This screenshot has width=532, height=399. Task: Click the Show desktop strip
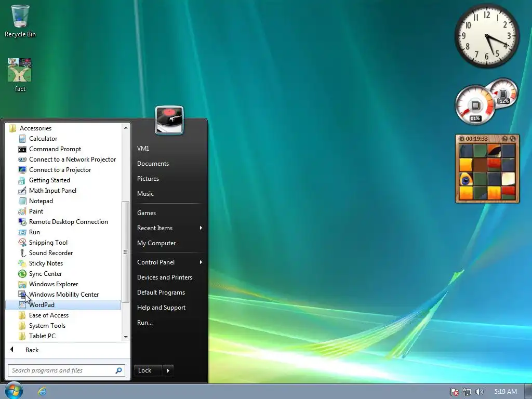point(528,391)
